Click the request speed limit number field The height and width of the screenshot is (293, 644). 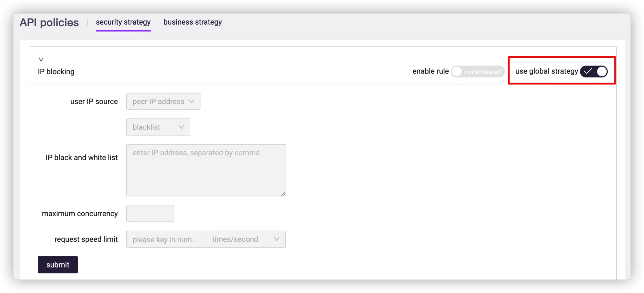[166, 239]
